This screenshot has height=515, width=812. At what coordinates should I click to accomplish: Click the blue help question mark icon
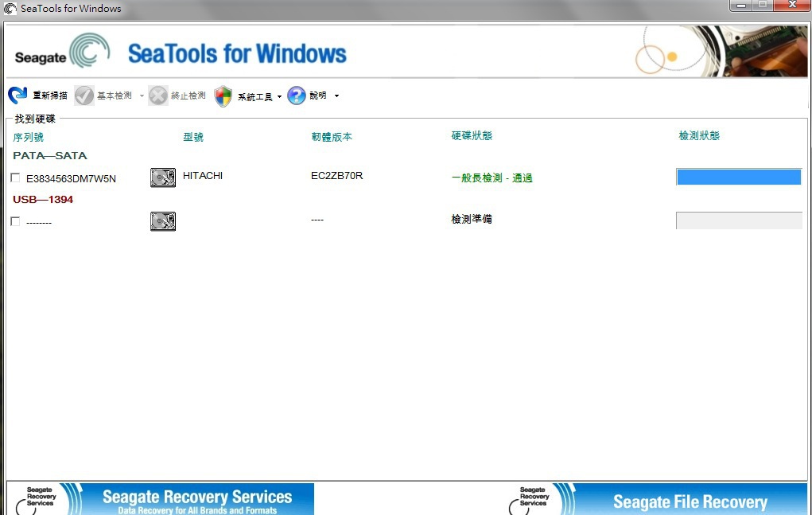click(297, 96)
